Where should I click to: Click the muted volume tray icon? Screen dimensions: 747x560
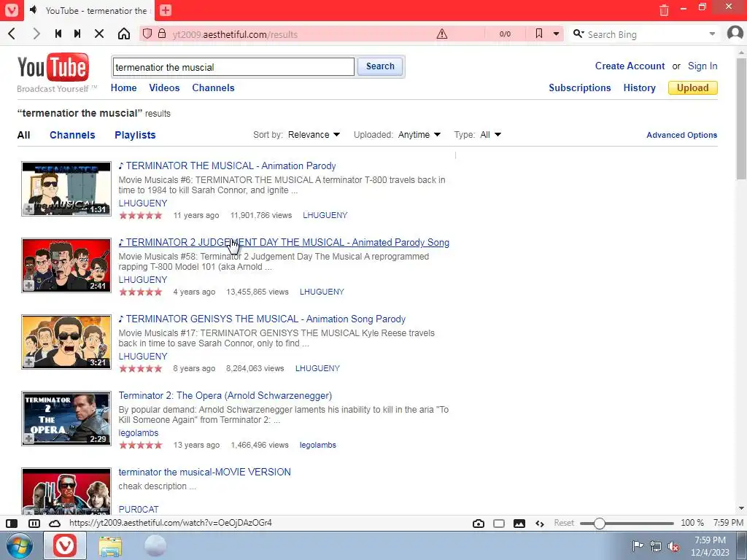[673, 547]
